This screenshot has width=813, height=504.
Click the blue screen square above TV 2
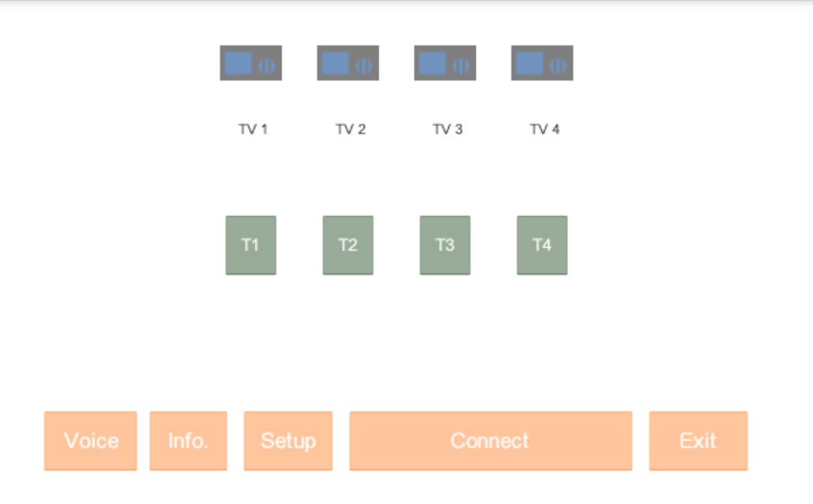336,63
